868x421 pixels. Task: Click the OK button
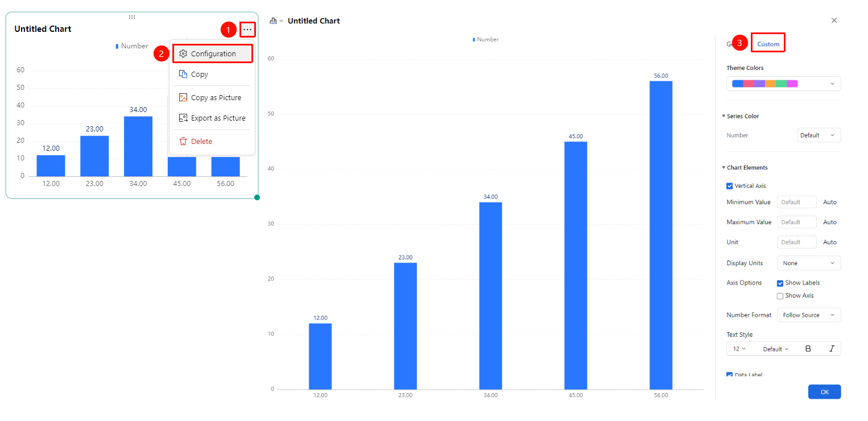click(824, 392)
